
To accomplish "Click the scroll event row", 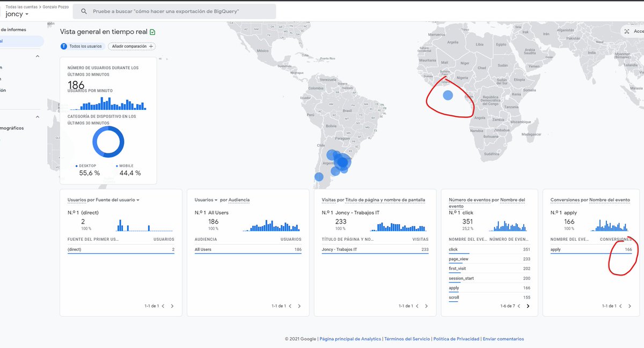I will click(x=489, y=298).
